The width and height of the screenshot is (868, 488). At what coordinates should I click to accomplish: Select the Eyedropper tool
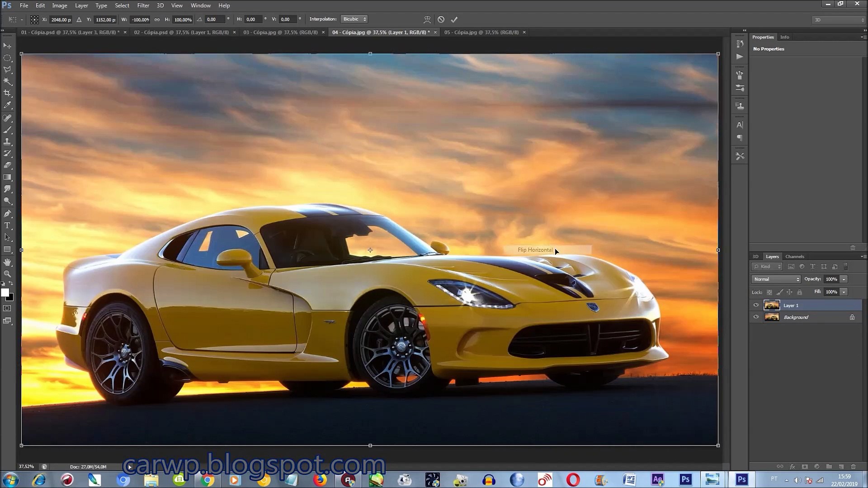(x=7, y=105)
